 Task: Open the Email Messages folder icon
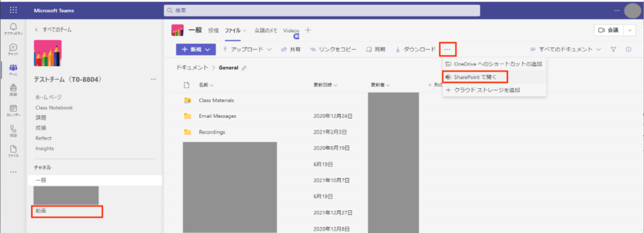[x=187, y=116]
